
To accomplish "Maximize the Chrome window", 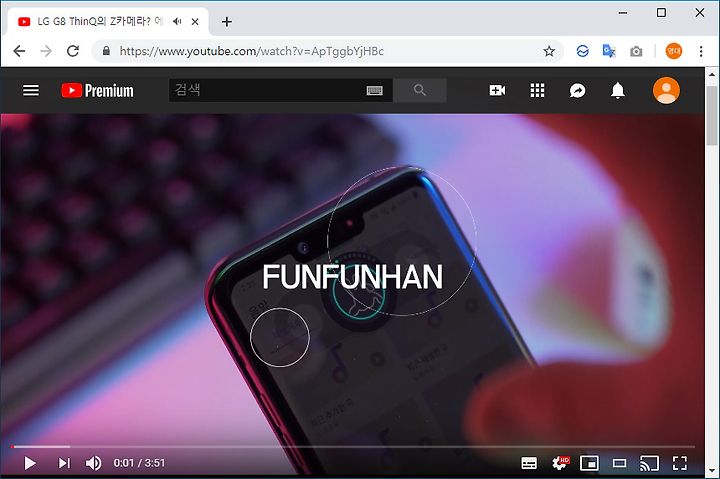I will (661, 13).
